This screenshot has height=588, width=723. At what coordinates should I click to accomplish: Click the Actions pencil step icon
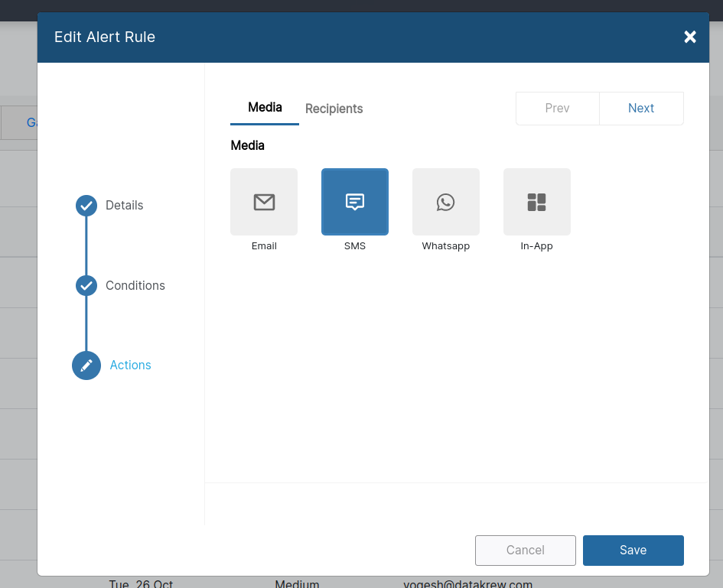(86, 365)
